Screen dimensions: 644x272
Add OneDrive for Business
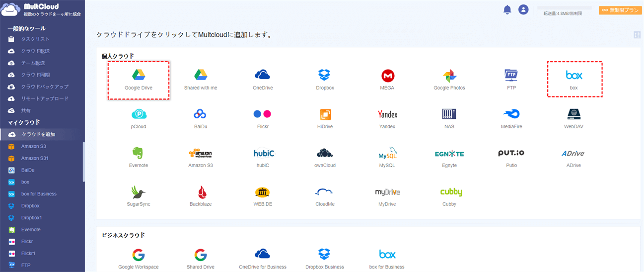263,259
